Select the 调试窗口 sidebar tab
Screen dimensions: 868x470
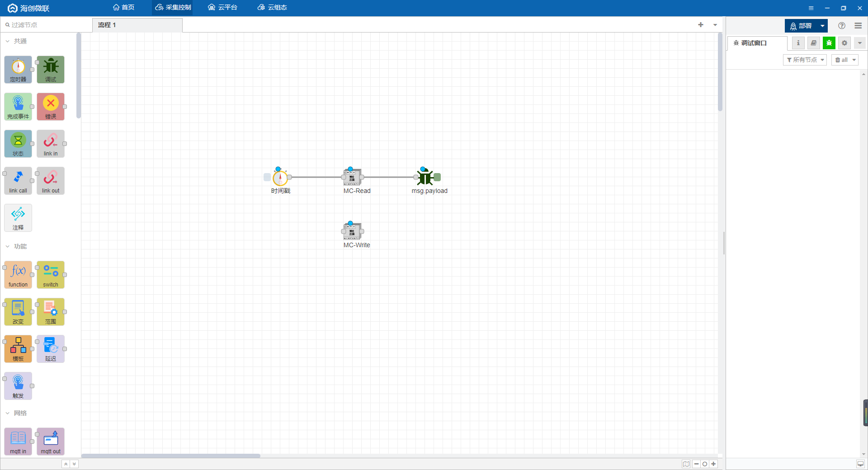757,43
